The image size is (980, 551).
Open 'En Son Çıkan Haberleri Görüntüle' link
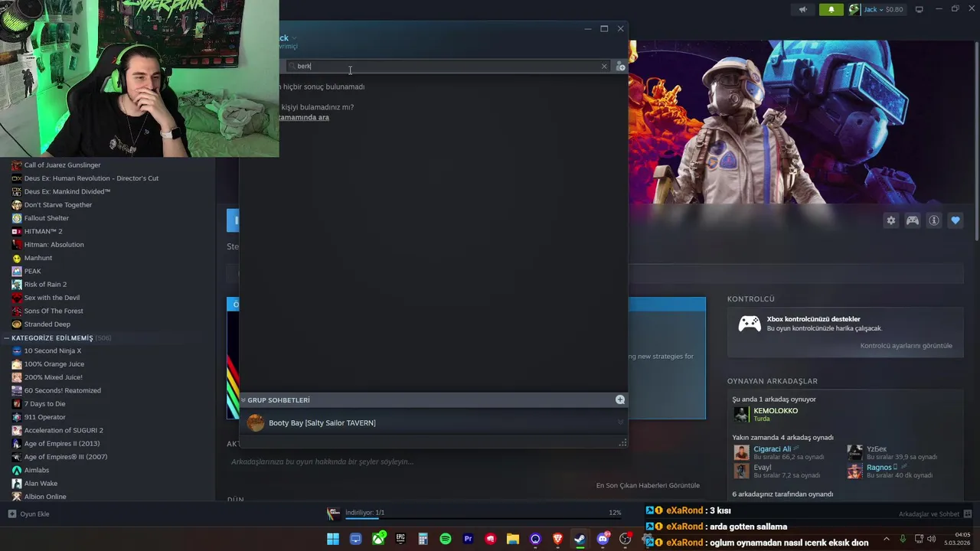coord(648,485)
